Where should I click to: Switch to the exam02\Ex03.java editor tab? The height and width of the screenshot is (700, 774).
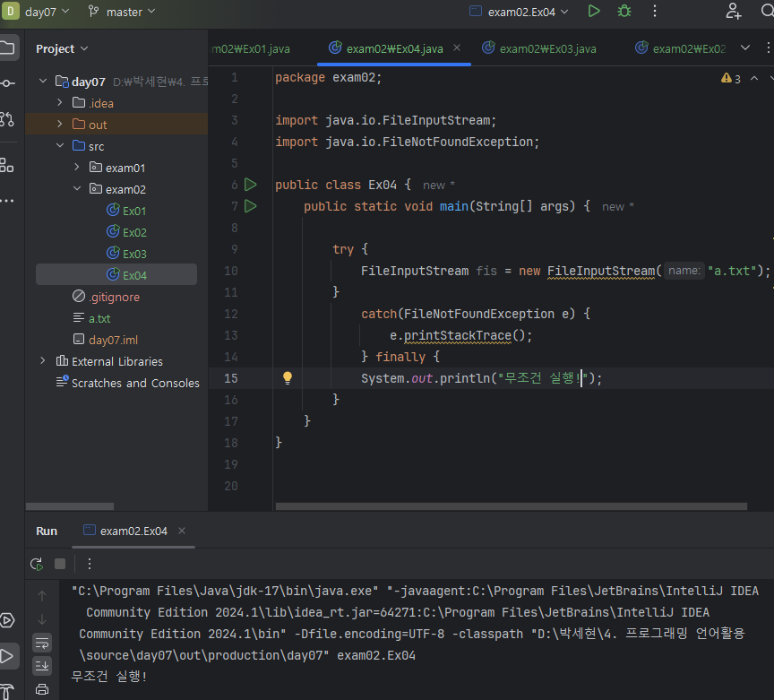[546, 48]
